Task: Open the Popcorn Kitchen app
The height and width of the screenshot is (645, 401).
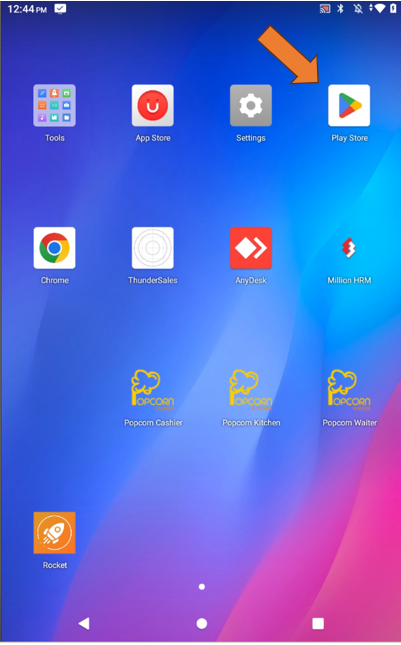Action: [251, 389]
